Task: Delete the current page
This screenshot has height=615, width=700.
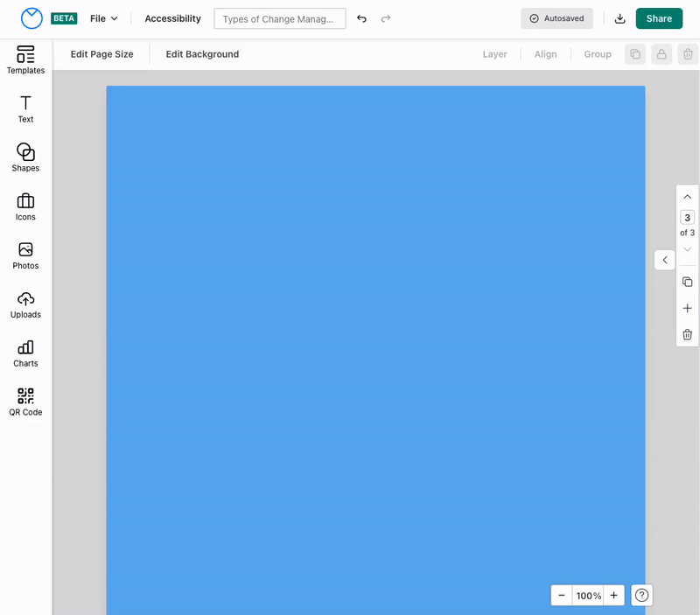Action: [x=687, y=333]
